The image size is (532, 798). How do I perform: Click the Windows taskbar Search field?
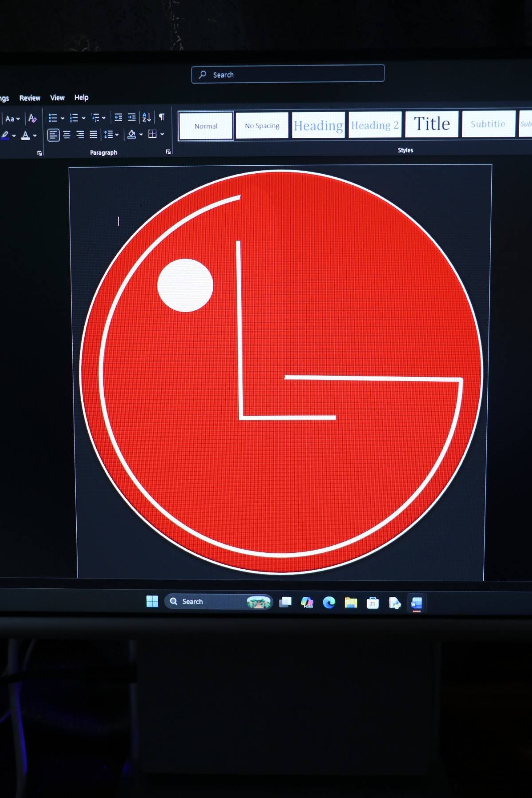tap(218, 602)
